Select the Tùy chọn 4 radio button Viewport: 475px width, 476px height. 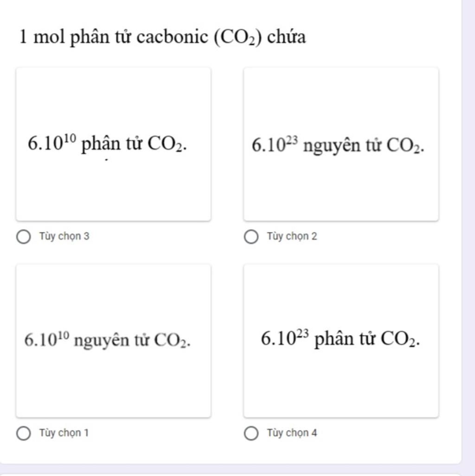[x=251, y=433]
